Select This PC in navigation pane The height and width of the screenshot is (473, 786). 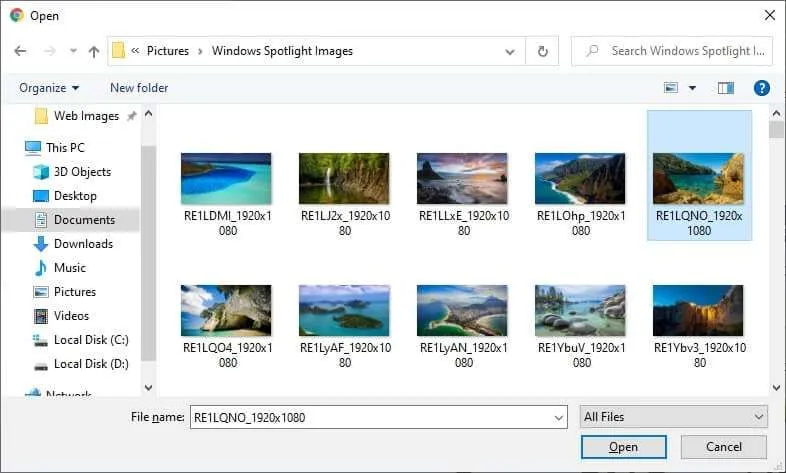click(65, 148)
